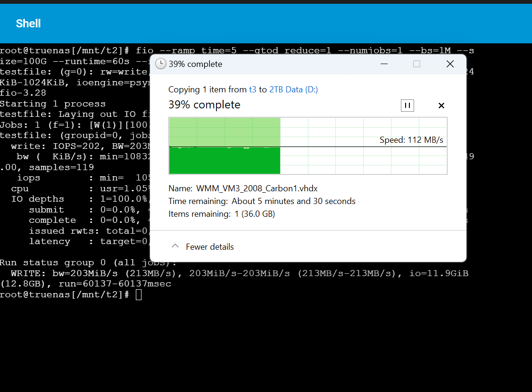
Task: Click the disabled maximize icon of the dialog
Action: (x=416, y=64)
